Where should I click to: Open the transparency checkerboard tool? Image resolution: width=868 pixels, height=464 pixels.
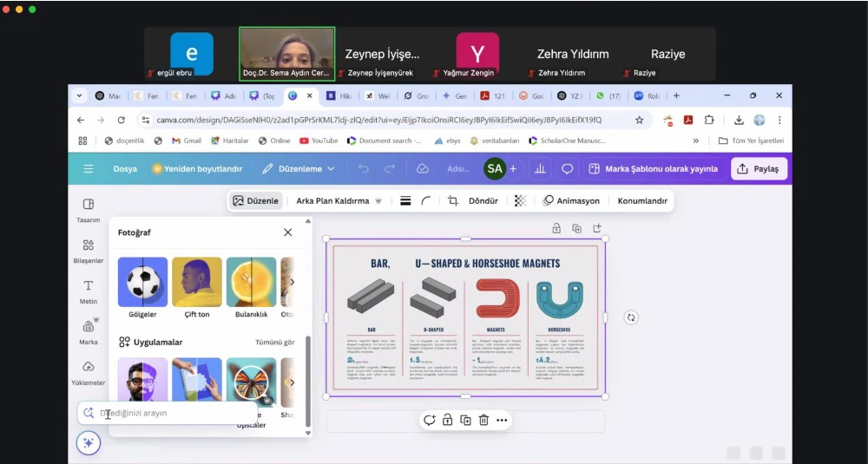pos(520,200)
